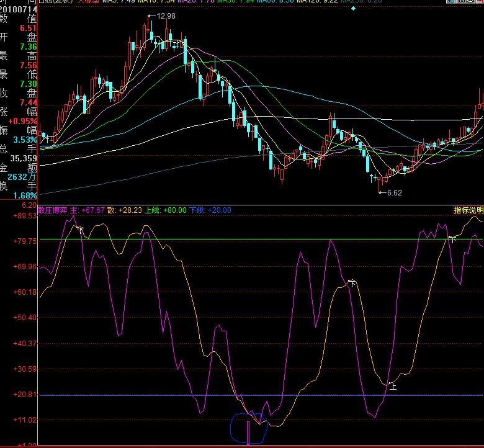Click the '下' marker on the green upper line at right
The width and height of the screenshot is (484, 448).
452,238
